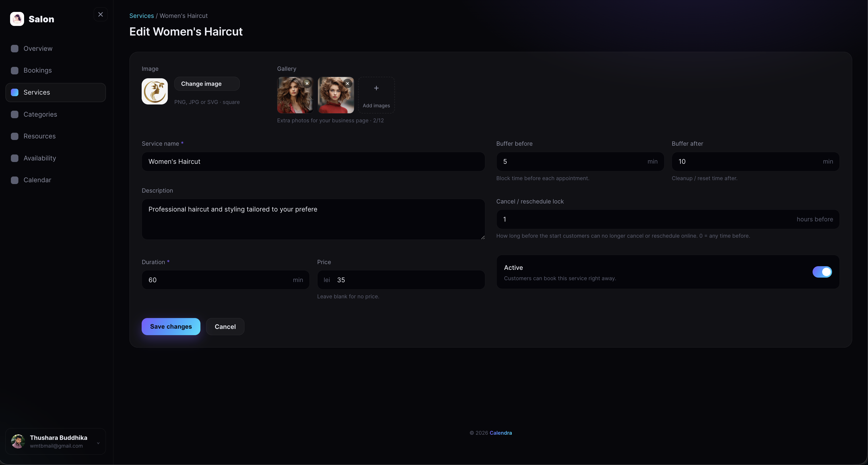This screenshot has height=465, width=868.
Task: Click the 'Edit Women's Haircut' heading
Action: (186, 31)
